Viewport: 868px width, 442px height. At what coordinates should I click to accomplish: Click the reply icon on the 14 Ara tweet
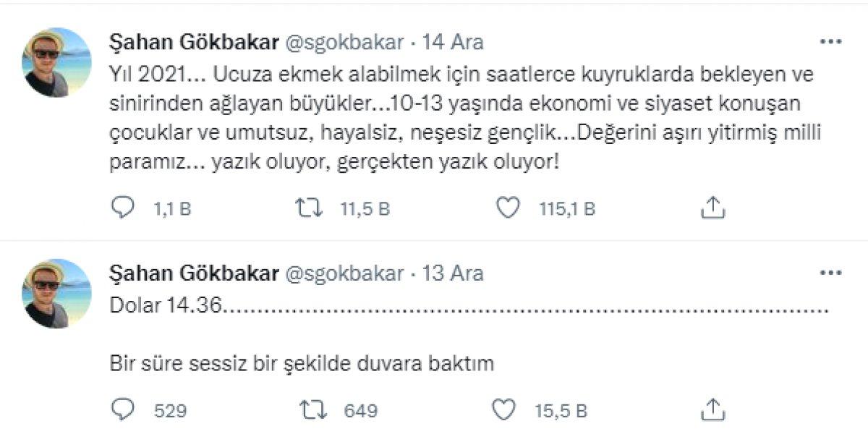coord(123,208)
